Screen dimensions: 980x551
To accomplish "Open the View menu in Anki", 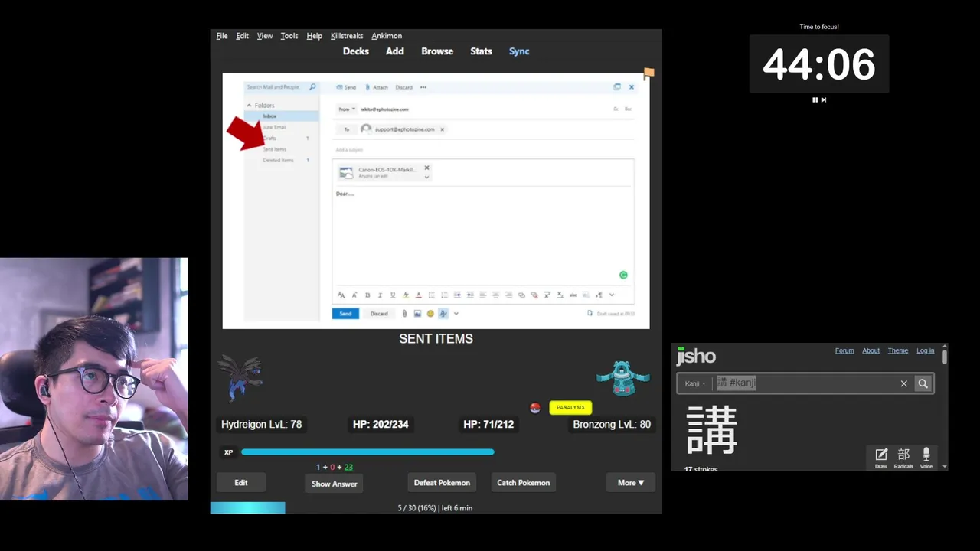I will pyautogui.click(x=265, y=36).
